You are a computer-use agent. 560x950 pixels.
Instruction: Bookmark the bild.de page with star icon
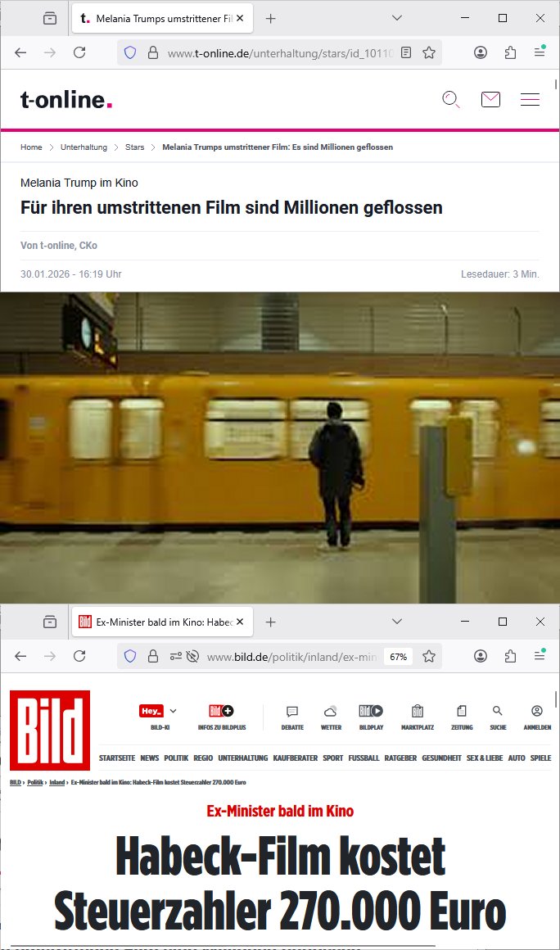(429, 656)
